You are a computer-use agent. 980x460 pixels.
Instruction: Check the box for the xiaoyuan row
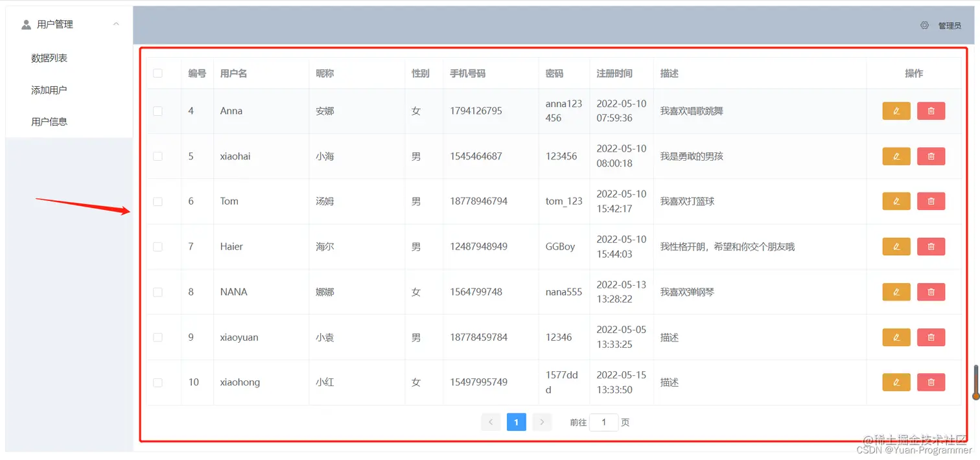(157, 337)
